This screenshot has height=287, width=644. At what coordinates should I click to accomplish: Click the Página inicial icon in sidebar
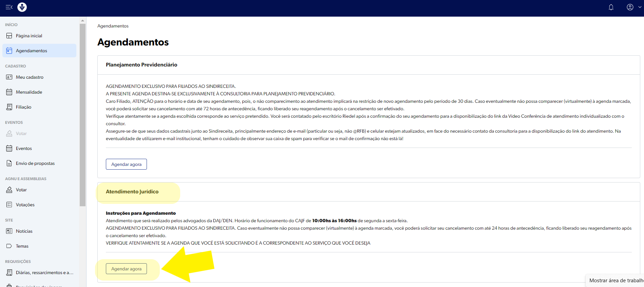pos(9,36)
